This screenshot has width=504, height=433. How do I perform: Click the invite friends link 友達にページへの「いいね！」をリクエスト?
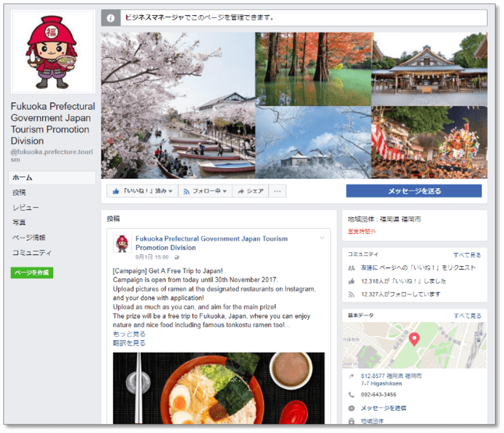418,268
